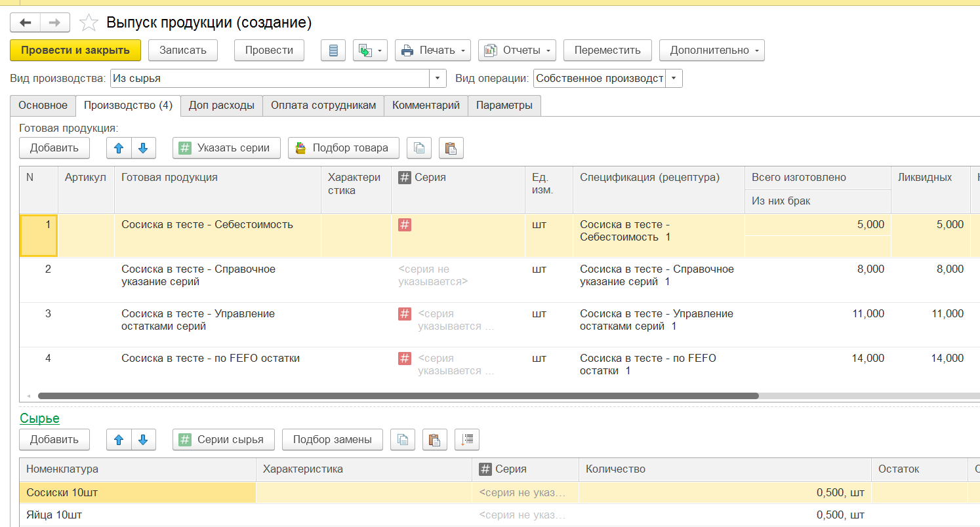Viewport: 980px width, 527px height.
Task: Select the Яйца 10шт raw material row
Action: pyautogui.click(x=131, y=515)
